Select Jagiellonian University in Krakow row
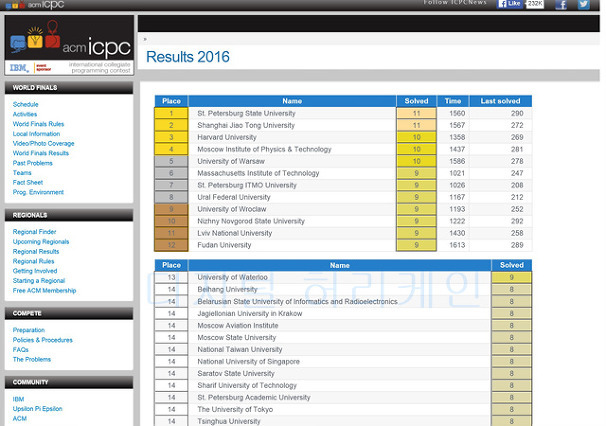The width and height of the screenshot is (606, 426). [343, 314]
